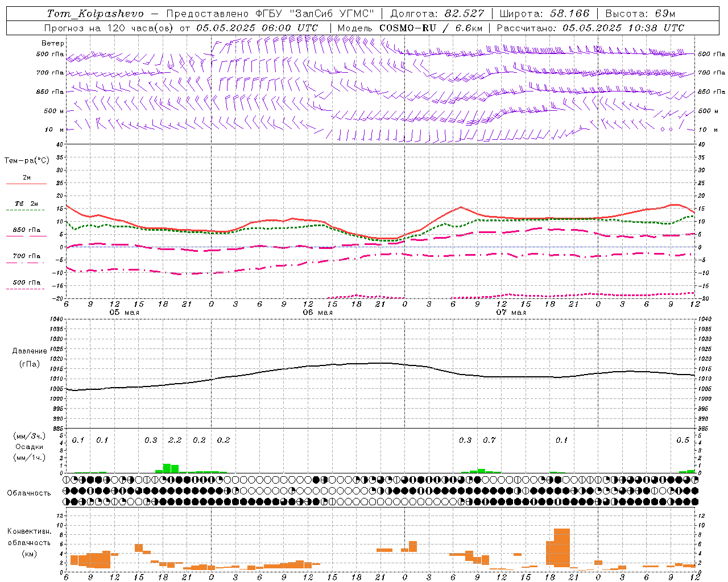
Task: Select the '05.05.2025 06:00 UTC' start time
Action: [x=257, y=28]
